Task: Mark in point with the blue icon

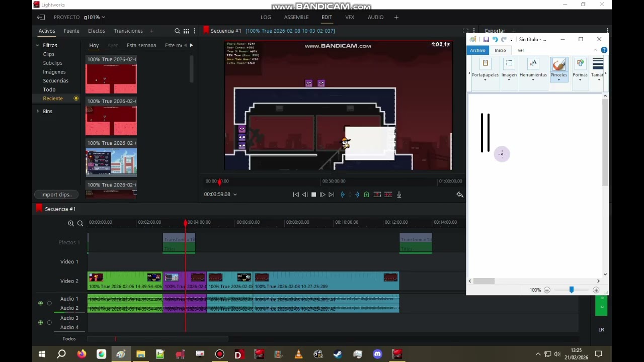Action: (343, 195)
